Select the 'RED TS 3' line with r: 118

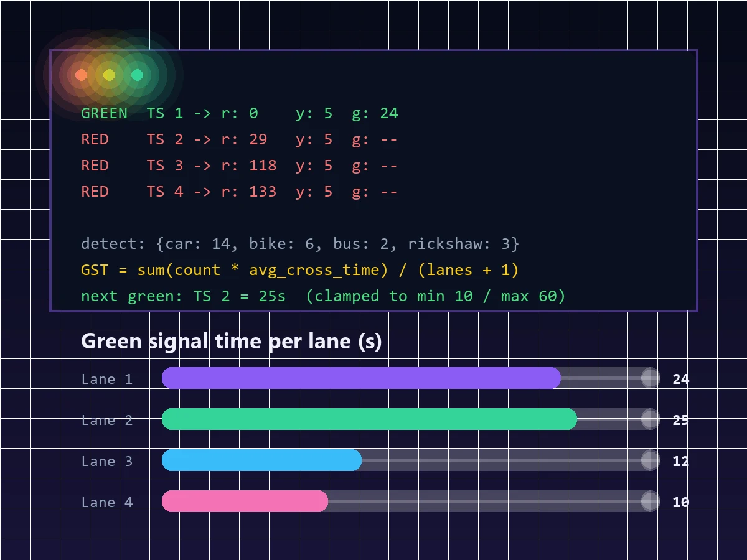[240, 166]
